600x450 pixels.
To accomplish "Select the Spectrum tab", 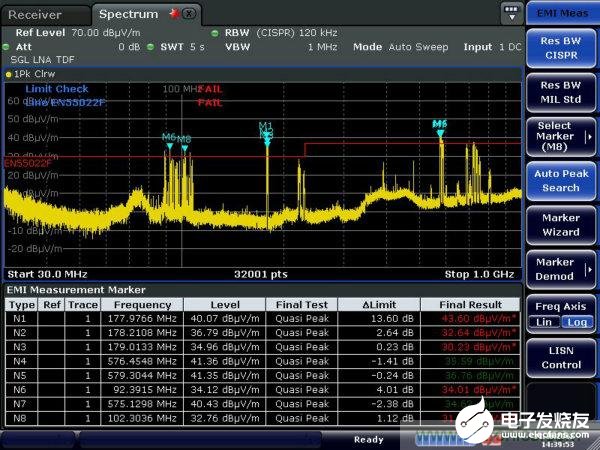I will (128, 14).
